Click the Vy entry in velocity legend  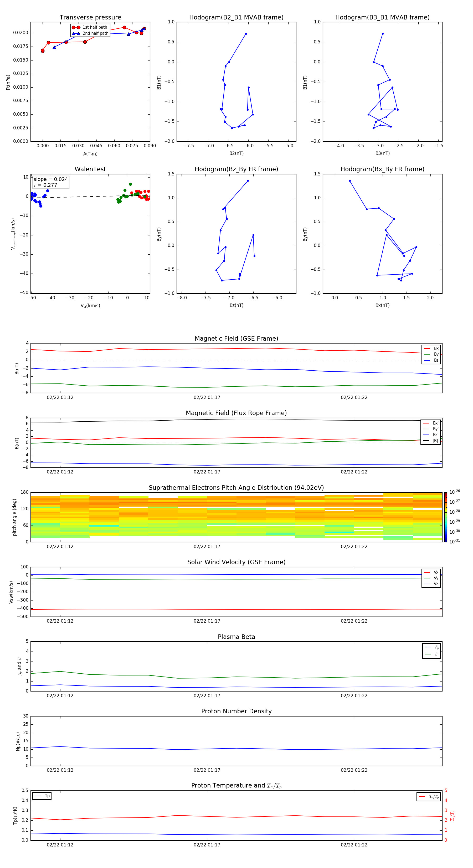(x=431, y=578)
